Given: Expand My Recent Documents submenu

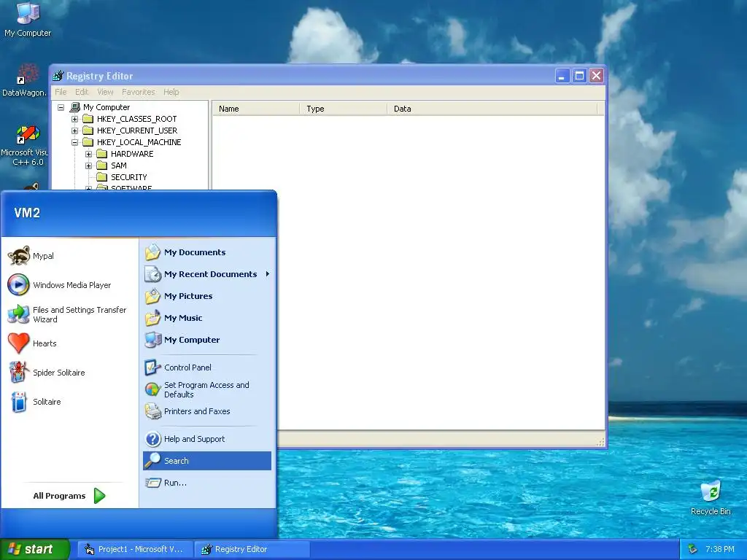Looking at the screenshot, I should tap(206, 274).
